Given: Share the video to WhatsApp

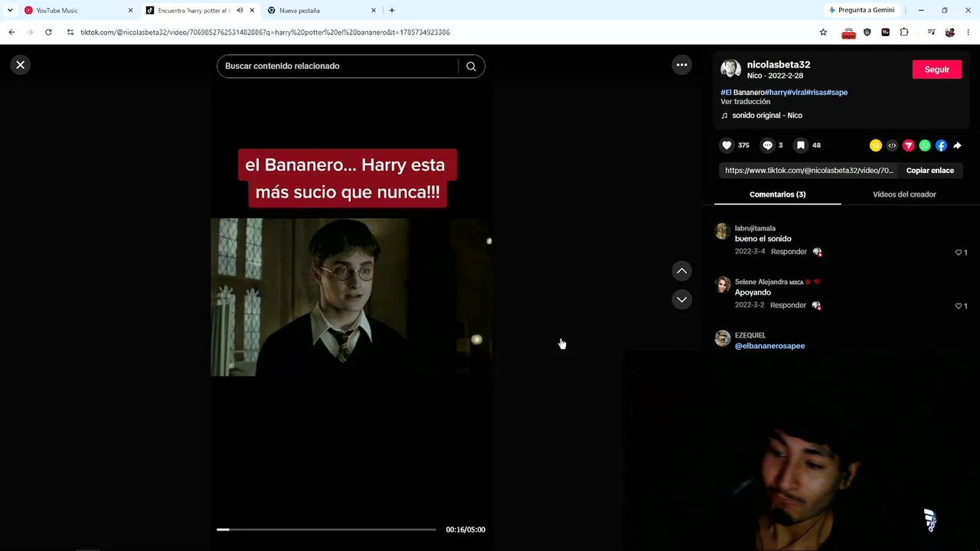Looking at the screenshot, I should (x=925, y=145).
